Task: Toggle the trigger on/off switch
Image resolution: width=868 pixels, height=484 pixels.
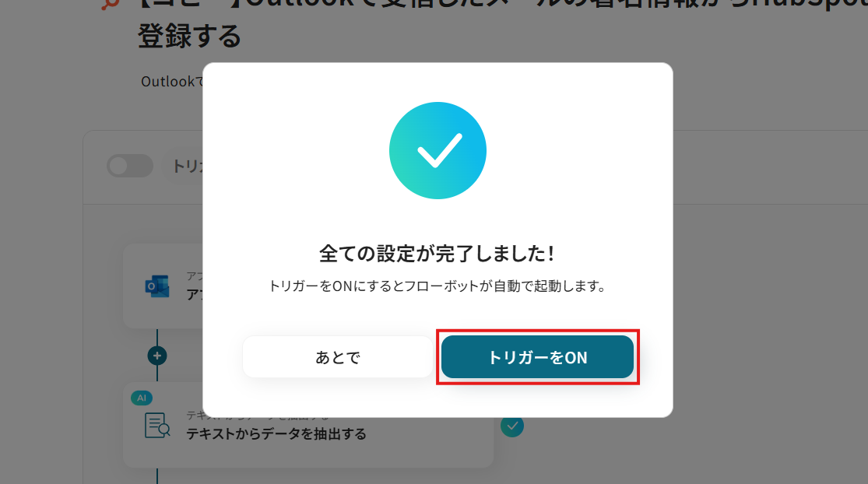Action: click(129, 166)
